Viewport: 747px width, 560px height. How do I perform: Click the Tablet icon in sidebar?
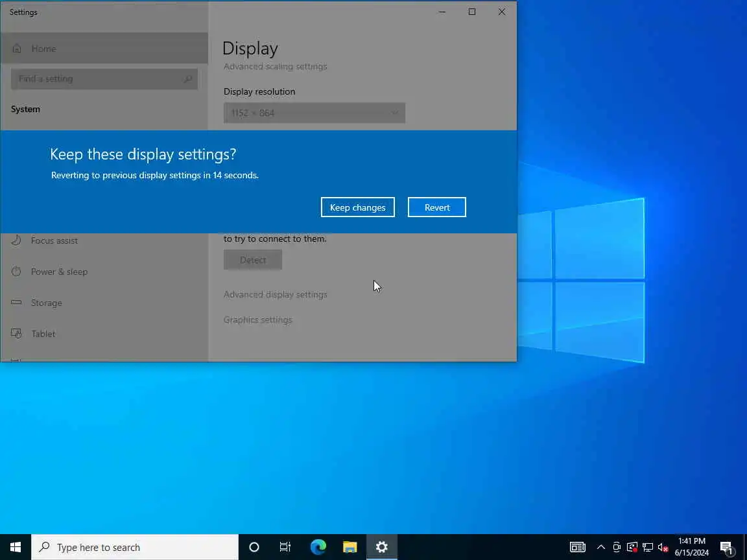click(x=16, y=333)
